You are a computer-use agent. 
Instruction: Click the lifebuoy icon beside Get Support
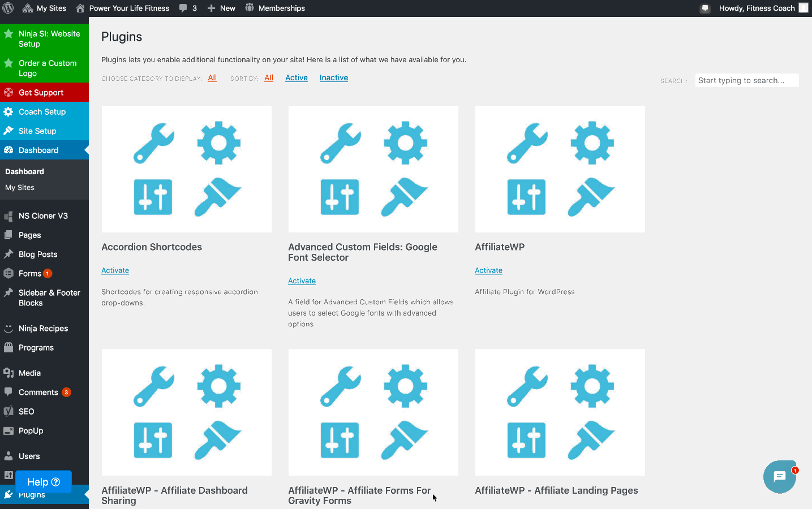[x=8, y=92]
